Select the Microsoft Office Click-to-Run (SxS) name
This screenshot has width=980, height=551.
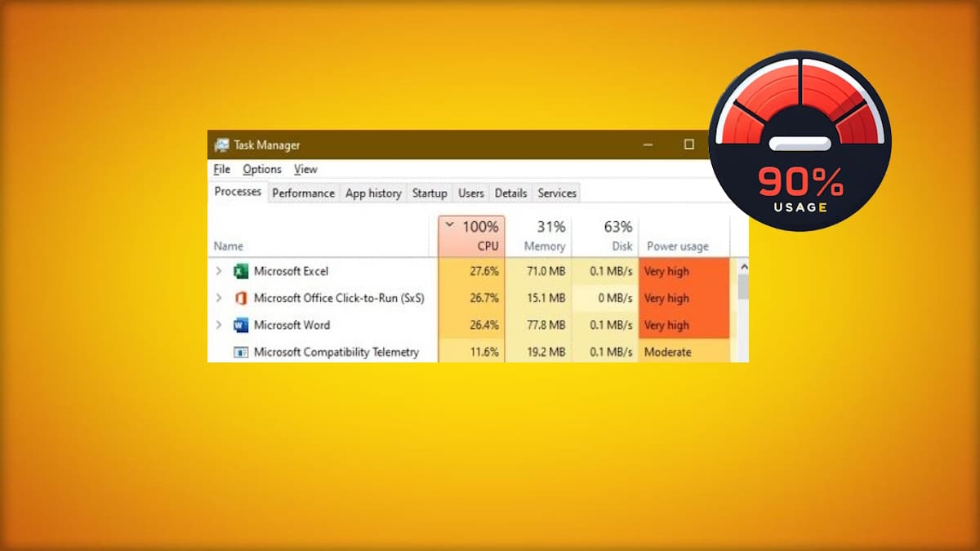coord(339,298)
